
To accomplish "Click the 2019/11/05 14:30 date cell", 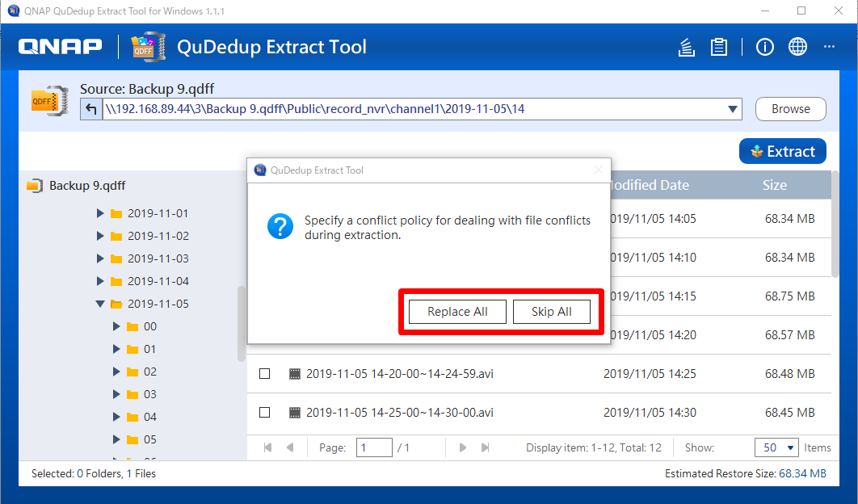I will point(650,413).
